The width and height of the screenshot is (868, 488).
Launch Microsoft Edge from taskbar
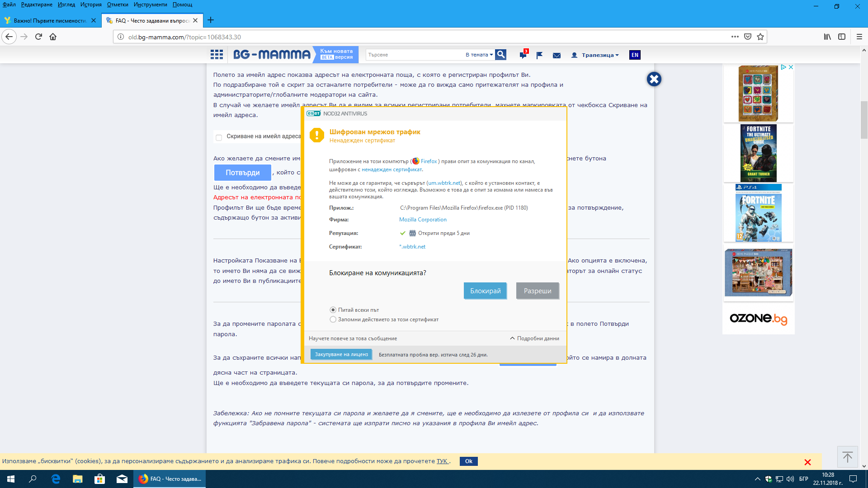pos(56,479)
